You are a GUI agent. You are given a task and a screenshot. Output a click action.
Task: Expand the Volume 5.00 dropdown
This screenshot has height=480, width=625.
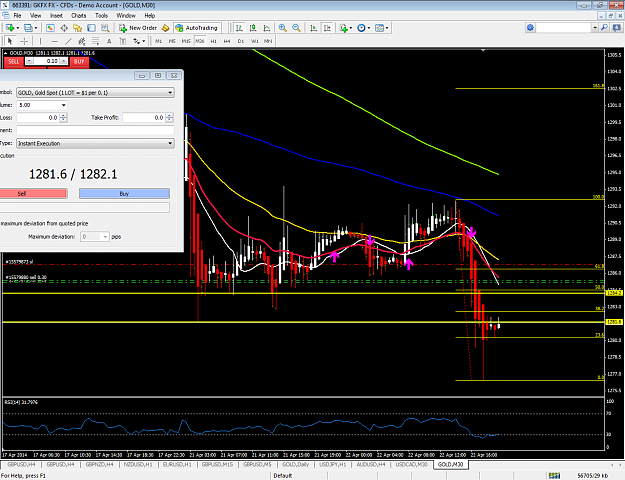tap(42, 105)
